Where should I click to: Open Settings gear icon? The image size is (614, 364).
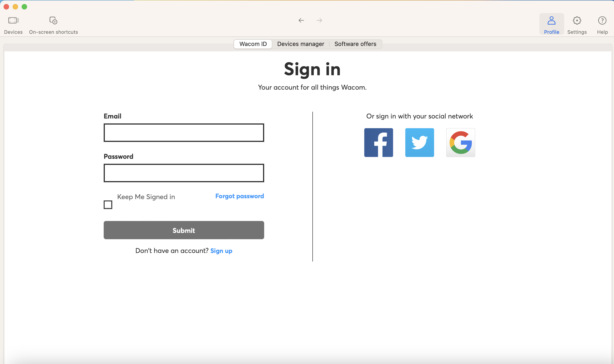[577, 20]
